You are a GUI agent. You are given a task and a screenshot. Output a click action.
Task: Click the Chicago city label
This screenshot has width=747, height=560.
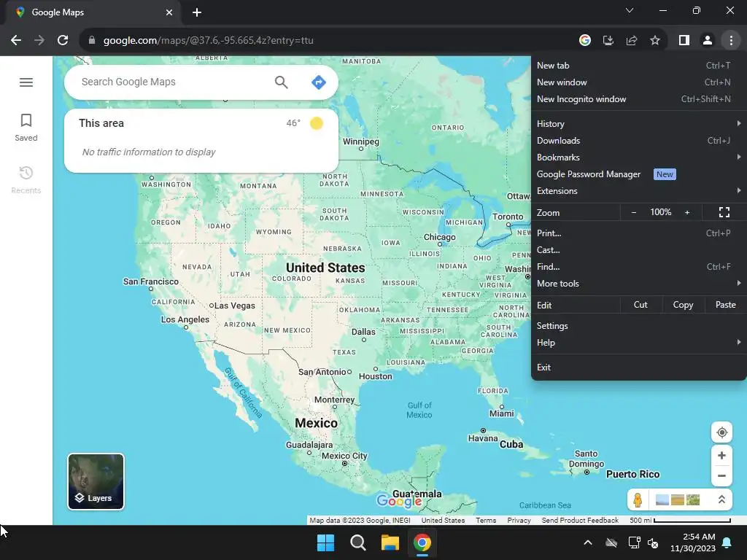440,237
